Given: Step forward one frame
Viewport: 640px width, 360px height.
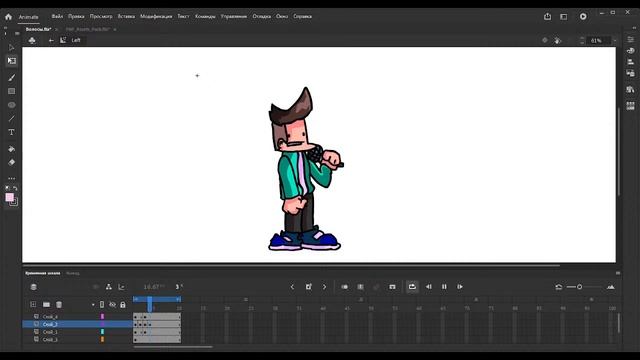Looking at the screenshot, I should pyautogui.click(x=460, y=287).
